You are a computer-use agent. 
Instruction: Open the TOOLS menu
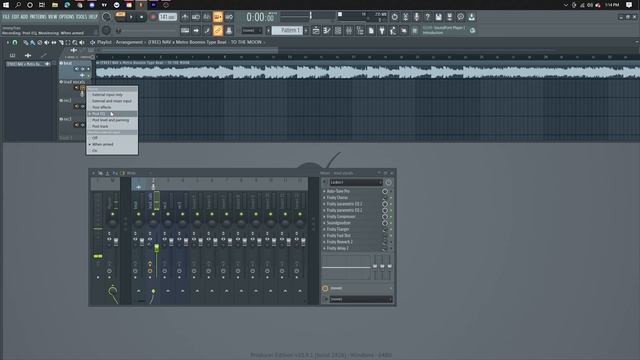coord(82,17)
